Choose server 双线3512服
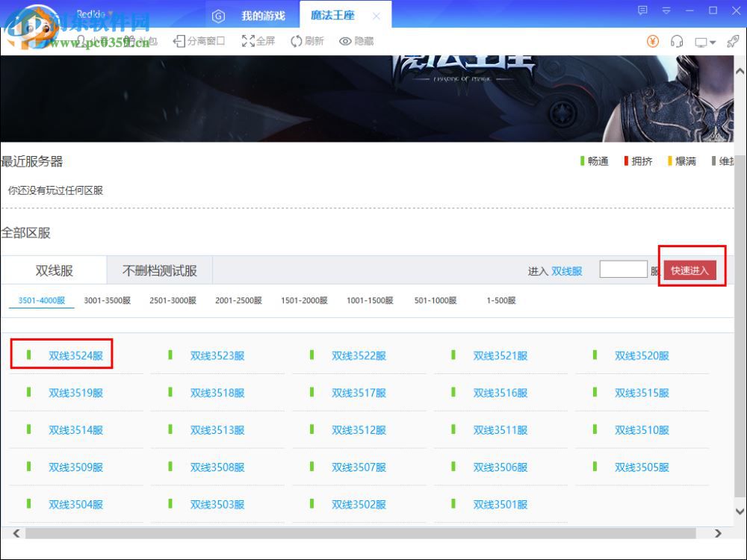The image size is (747, 560). click(x=359, y=430)
